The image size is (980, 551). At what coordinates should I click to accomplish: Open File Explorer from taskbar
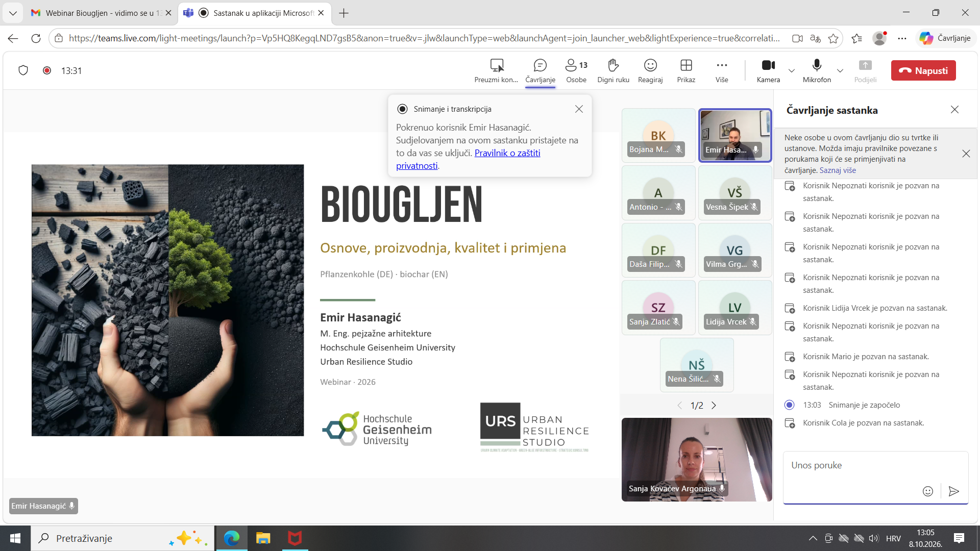pos(263,538)
